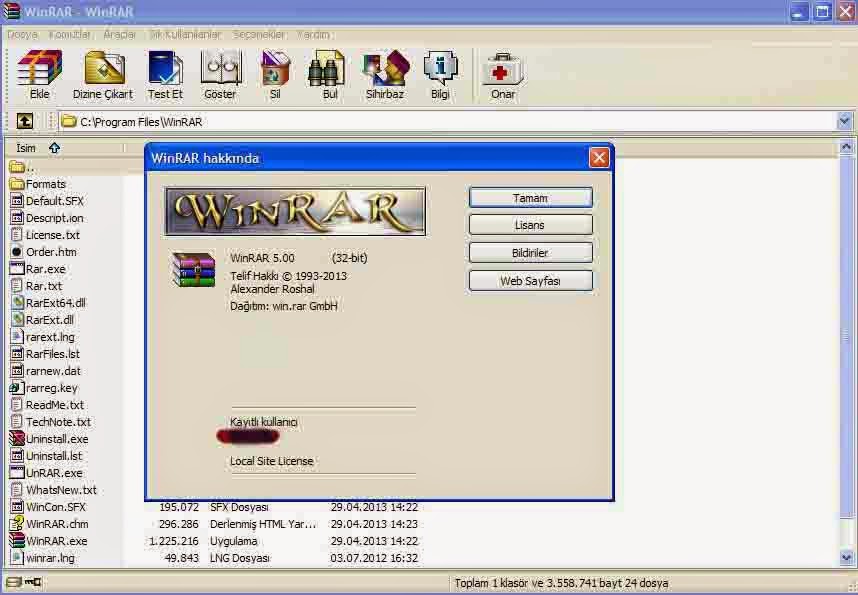
Task: Open the Dosya menu
Action: [22, 34]
